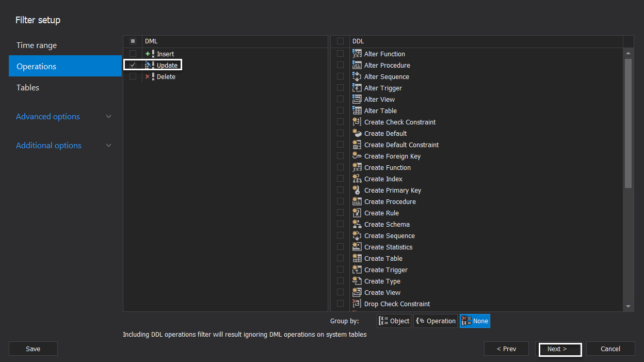Click the Drop Check Constraint icon
The image size is (644, 362).
[357, 304]
